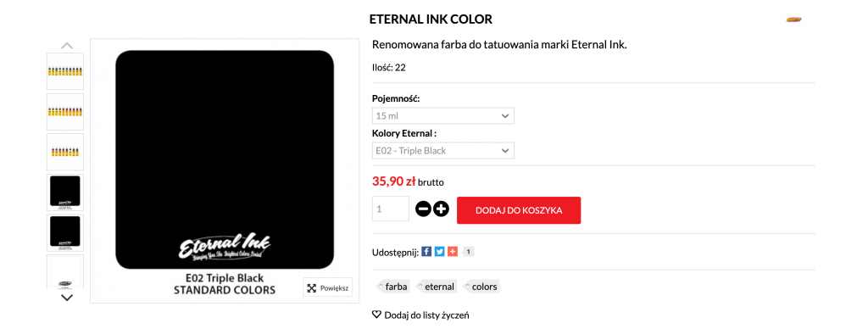The width and height of the screenshot is (868, 329).
Task: Decrease quantity with minus icon
Action: tap(424, 209)
